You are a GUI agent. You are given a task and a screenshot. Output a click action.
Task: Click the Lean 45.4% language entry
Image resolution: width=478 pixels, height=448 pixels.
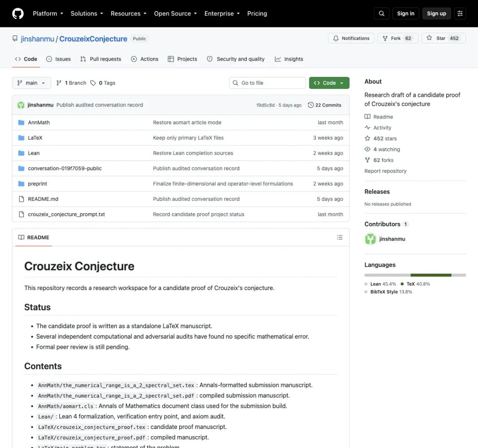tap(380, 284)
